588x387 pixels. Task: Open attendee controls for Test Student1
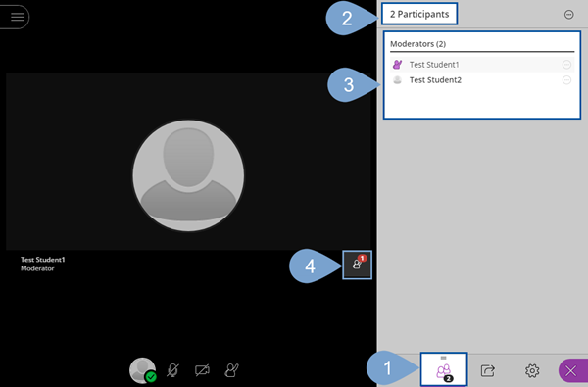(566, 65)
